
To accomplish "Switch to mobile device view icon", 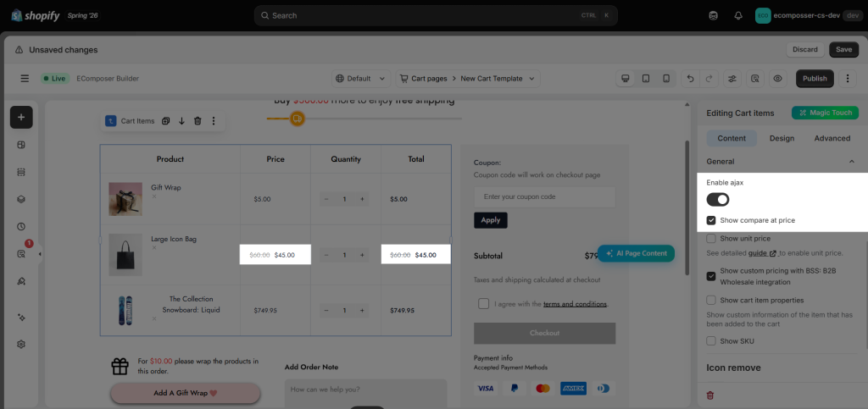I will [x=666, y=79].
